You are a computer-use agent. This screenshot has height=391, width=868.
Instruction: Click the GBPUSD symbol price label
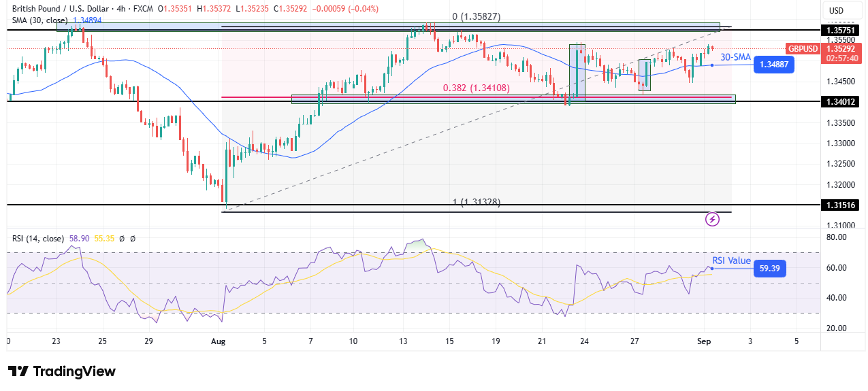[803, 49]
